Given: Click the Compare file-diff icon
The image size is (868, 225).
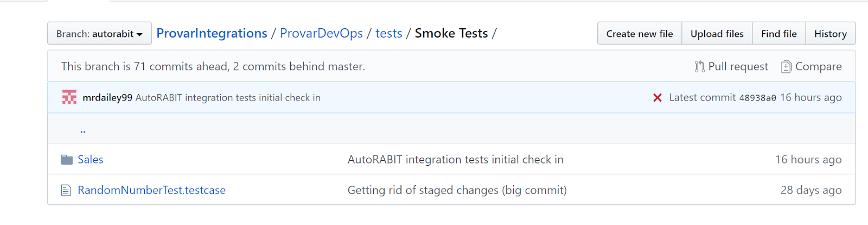Looking at the screenshot, I should click(x=786, y=66).
